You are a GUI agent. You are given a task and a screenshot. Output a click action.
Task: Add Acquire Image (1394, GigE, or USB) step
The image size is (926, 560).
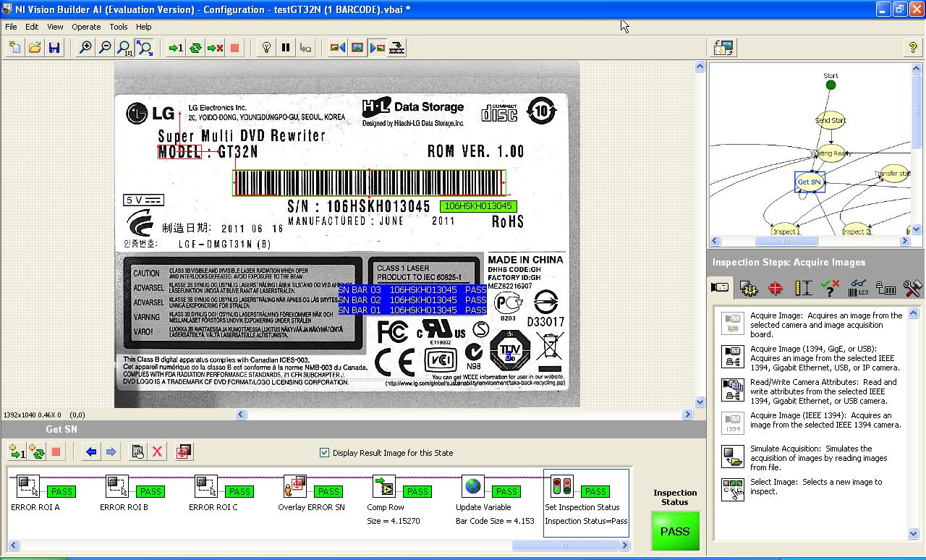pyautogui.click(x=812, y=358)
